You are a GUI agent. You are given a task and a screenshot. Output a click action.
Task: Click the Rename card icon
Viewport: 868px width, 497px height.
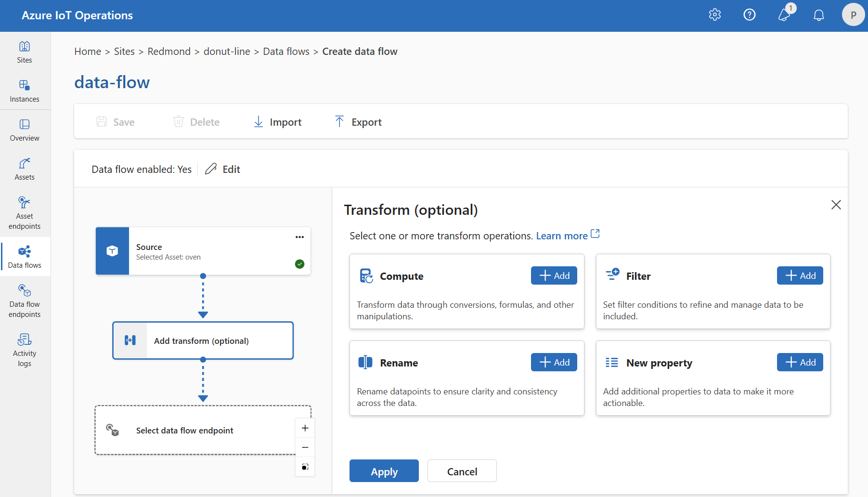pos(365,362)
